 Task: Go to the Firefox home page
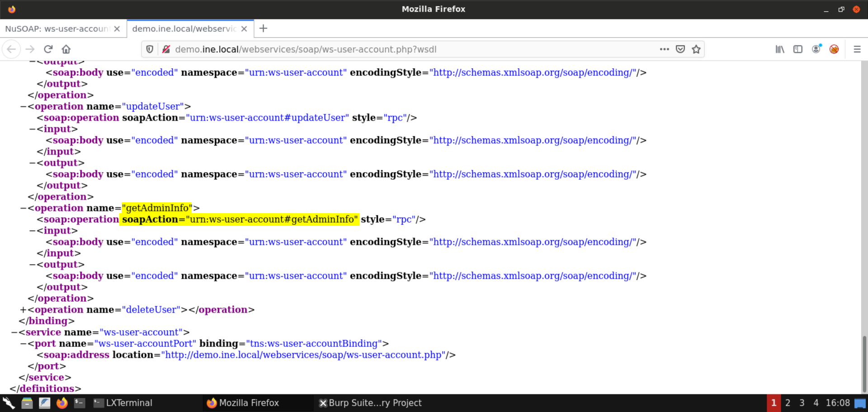coord(66,49)
